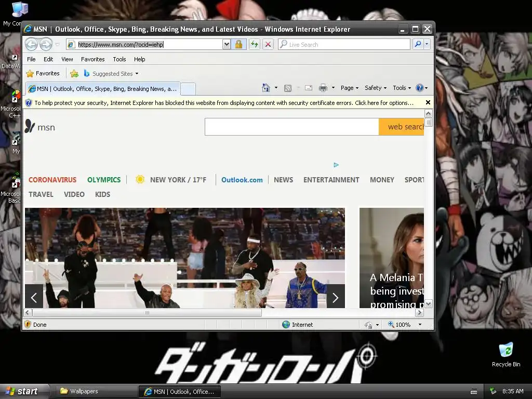Go back with the Back arrow button
This screenshot has width=532, height=399.
coord(31,44)
